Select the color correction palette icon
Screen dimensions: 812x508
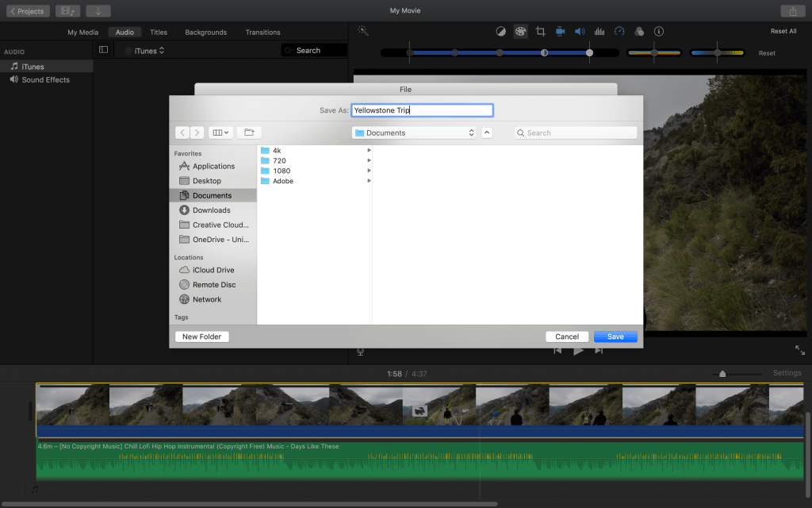point(520,32)
